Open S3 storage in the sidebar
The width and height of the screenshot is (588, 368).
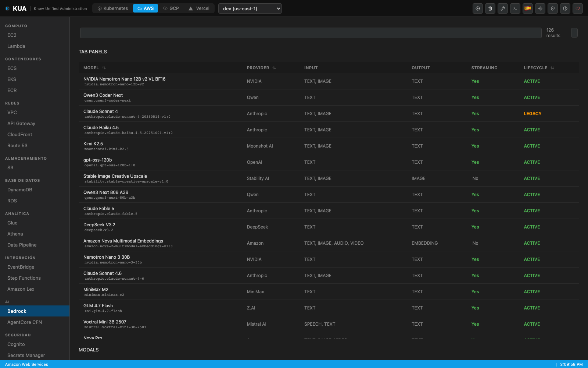(35, 168)
